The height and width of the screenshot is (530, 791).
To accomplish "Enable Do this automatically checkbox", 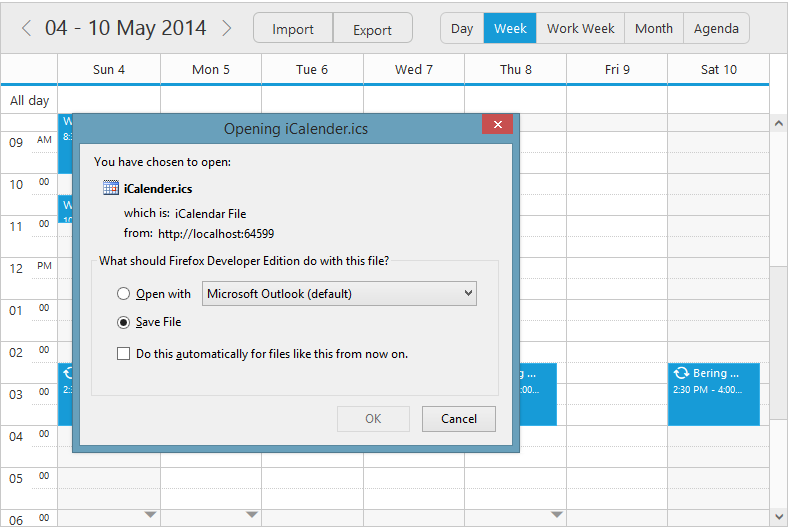I will (x=123, y=354).
